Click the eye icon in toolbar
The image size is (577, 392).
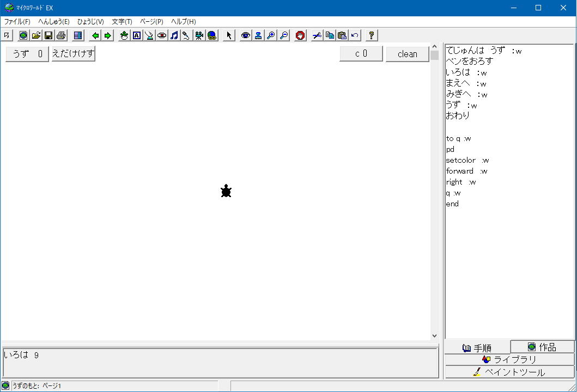click(x=245, y=35)
